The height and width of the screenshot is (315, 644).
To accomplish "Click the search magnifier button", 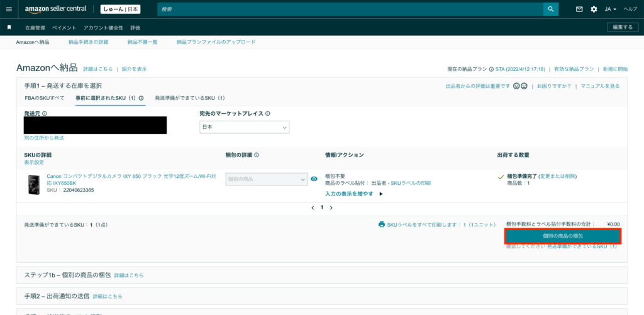I will [x=551, y=9].
